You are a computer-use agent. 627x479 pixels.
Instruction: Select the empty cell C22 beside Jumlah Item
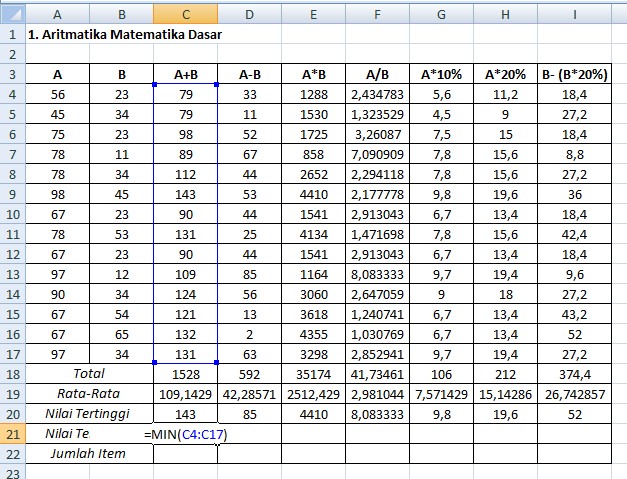pyautogui.click(x=186, y=454)
